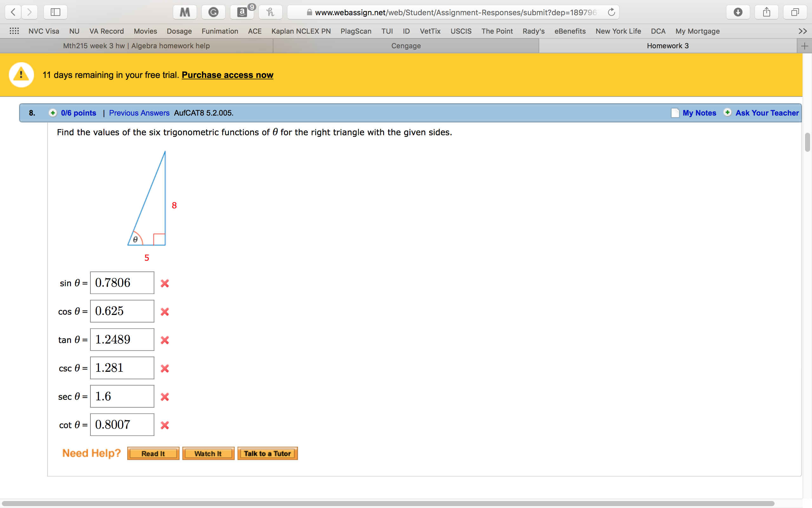The width and height of the screenshot is (812, 508).
Task: View Previous Answers for question 8
Action: [139, 113]
